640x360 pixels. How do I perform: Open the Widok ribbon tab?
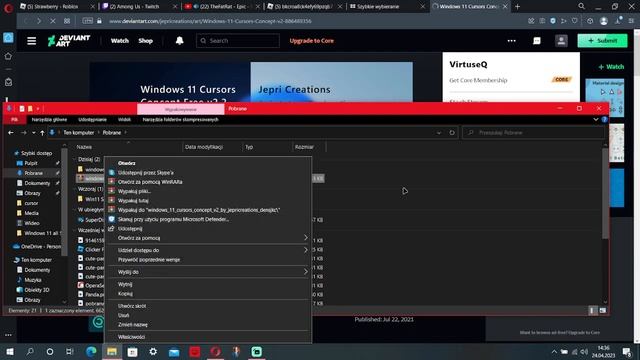tap(124, 120)
